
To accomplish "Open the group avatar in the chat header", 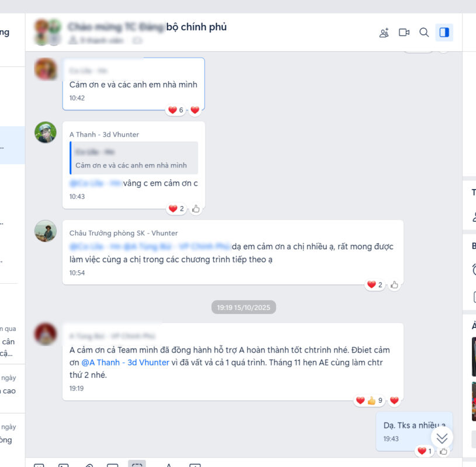I will (x=48, y=32).
